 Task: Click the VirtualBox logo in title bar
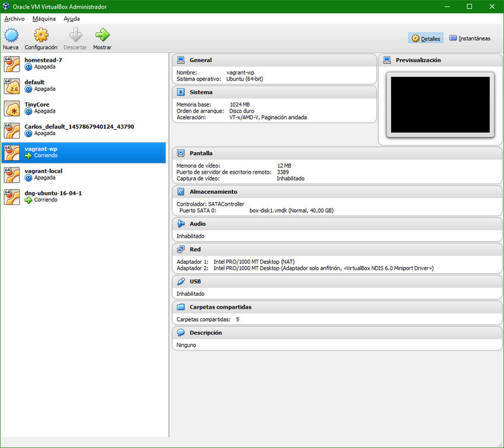6,7
